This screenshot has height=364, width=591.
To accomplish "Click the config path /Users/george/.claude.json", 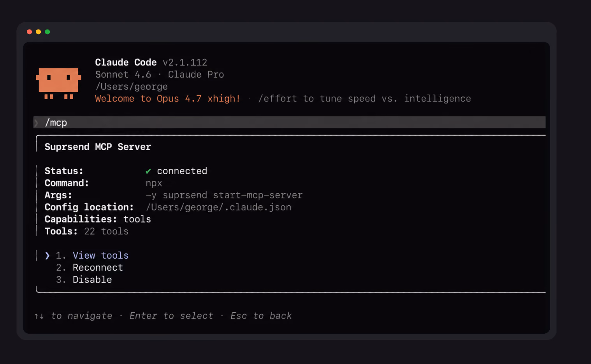I will (x=218, y=207).
